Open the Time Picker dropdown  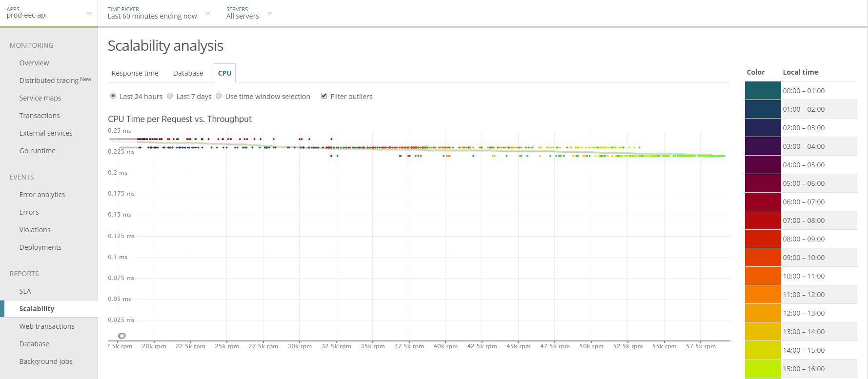point(208,13)
